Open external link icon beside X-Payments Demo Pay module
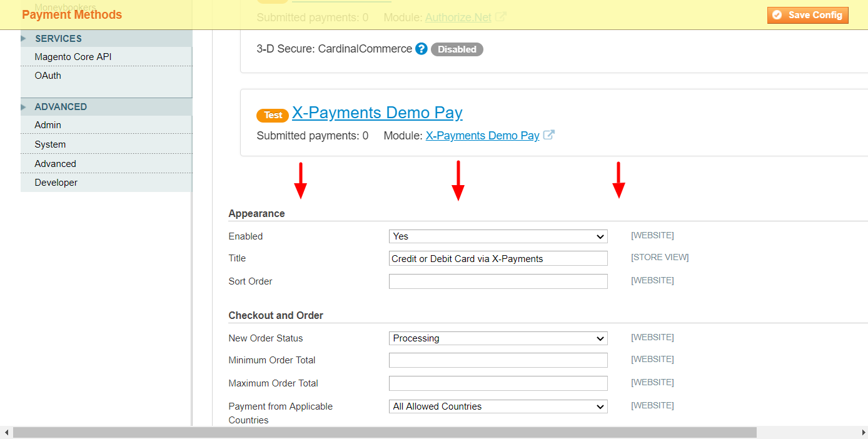Image resolution: width=868 pixels, height=439 pixels. [x=548, y=135]
